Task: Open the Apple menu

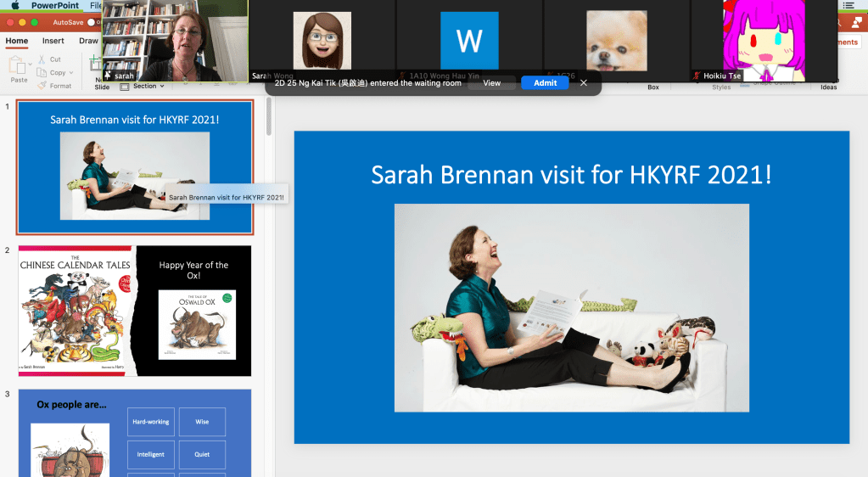Action: coord(15,5)
